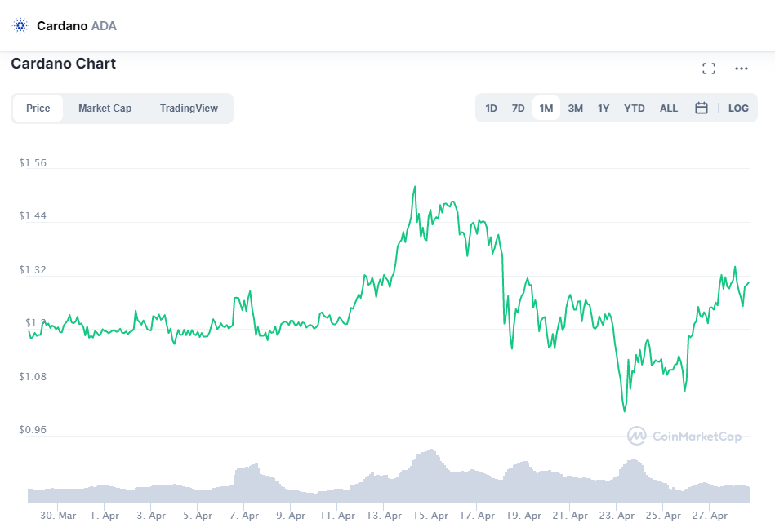Choose the 1Y time range

pyautogui.click(x=604, y=108)
